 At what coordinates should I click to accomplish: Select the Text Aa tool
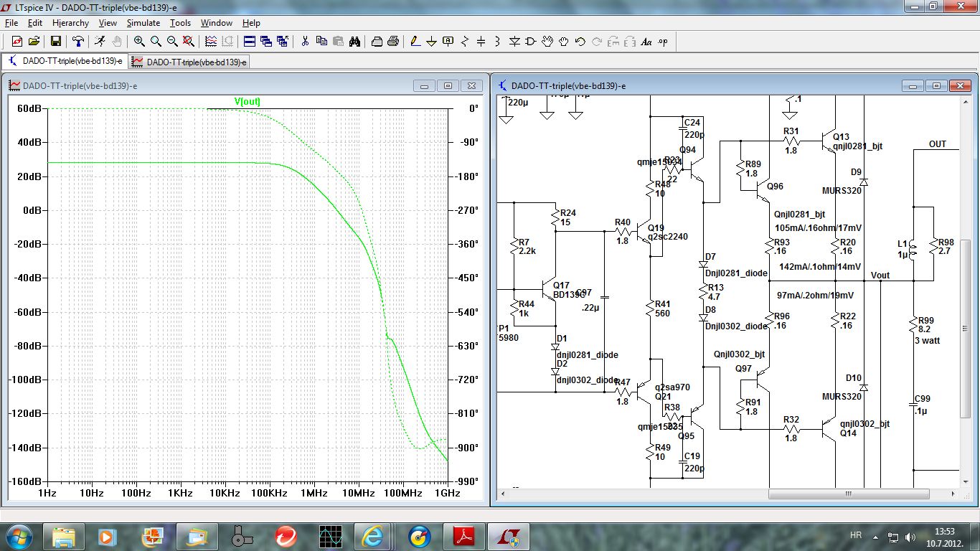pos(646,42)
